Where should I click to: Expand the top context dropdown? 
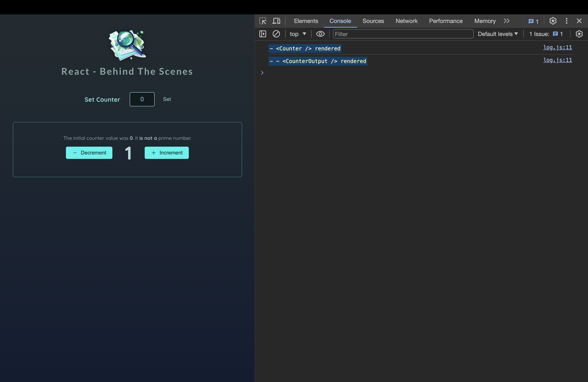[x=298, y=34]
